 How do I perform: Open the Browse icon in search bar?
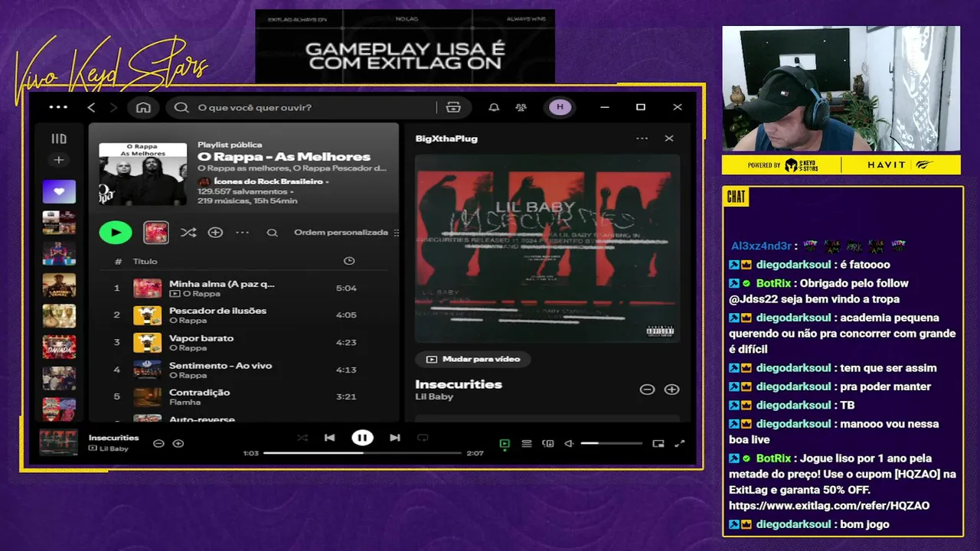pyautogui.click(x=453, y=107)
